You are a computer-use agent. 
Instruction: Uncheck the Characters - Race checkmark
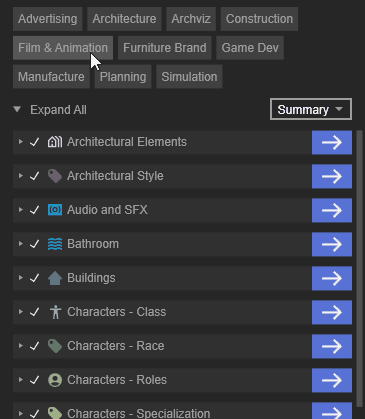pyautogui.click(x=35, y=346)
